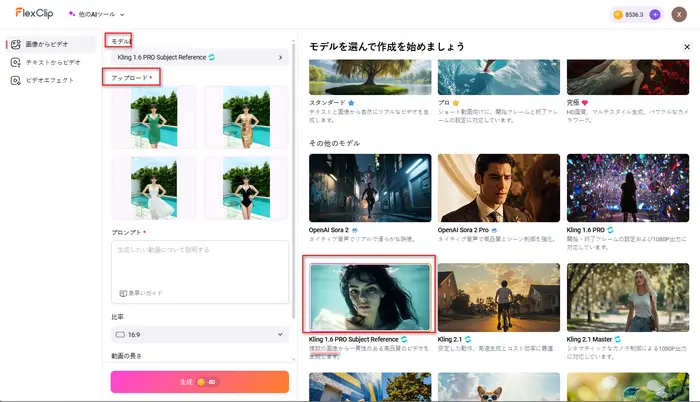The width and height of the screenshot is (700, 402).
Task: Click the gold coin credits balance icon
Action: point(618,15)
